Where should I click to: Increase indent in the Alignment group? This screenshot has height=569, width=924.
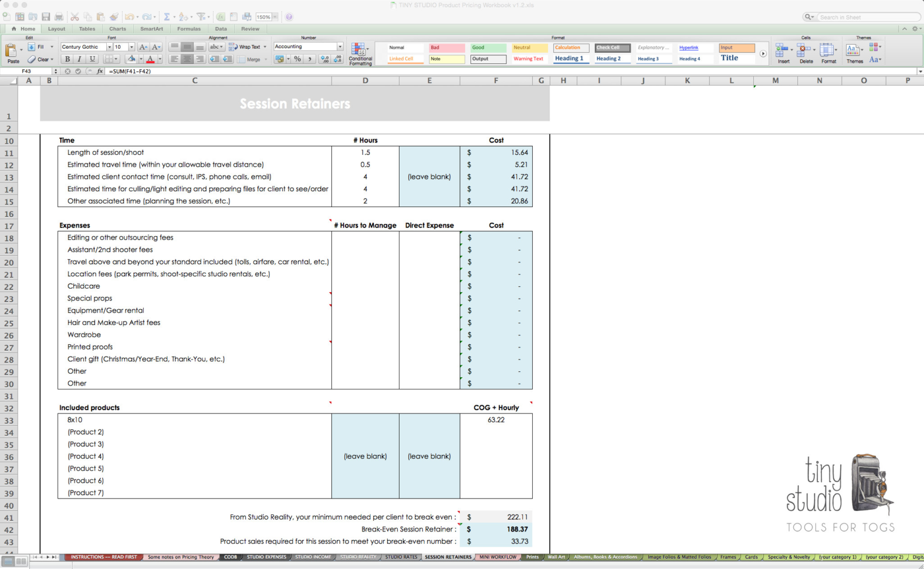pos(227,59)
